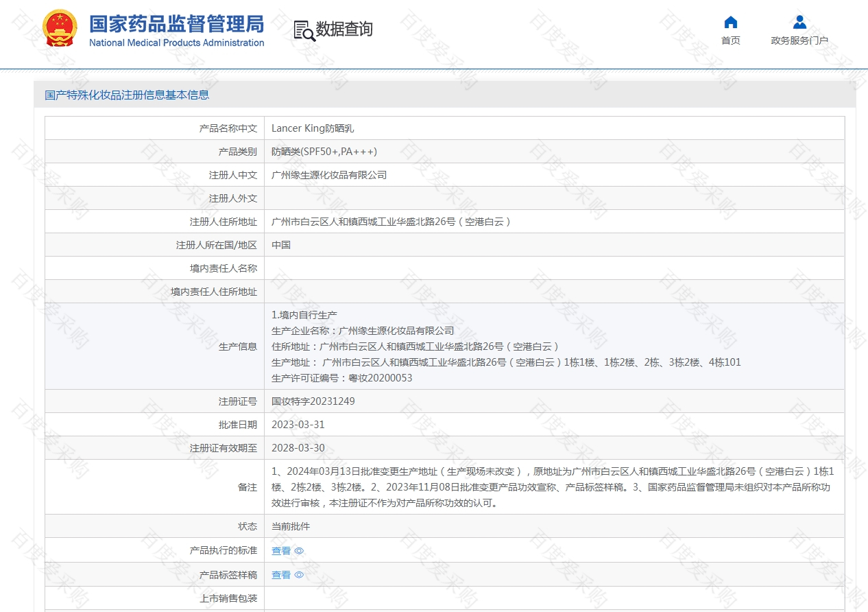Open 政务服务门户 link text
This screenshot has width=868, height=612.
click(x=799, y=40)
